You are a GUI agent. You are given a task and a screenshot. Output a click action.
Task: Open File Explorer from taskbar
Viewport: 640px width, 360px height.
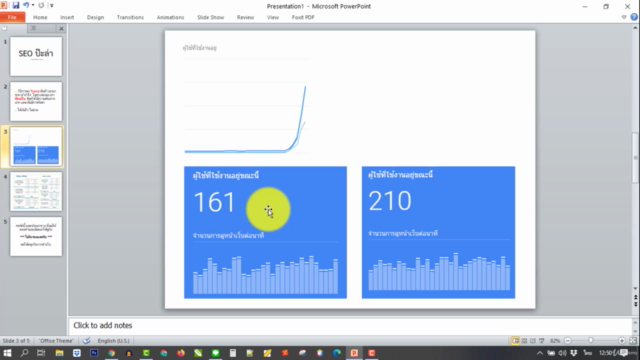(59, 353)
